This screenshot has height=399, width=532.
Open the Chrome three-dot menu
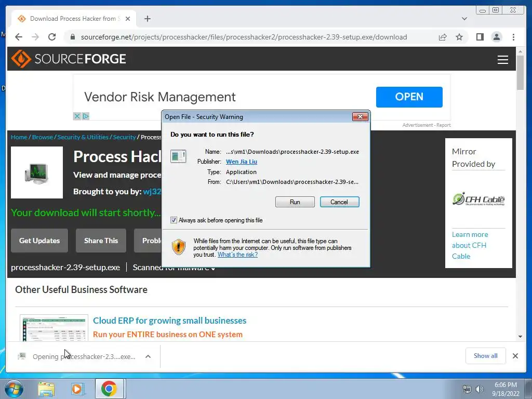[x=513, y=37]
